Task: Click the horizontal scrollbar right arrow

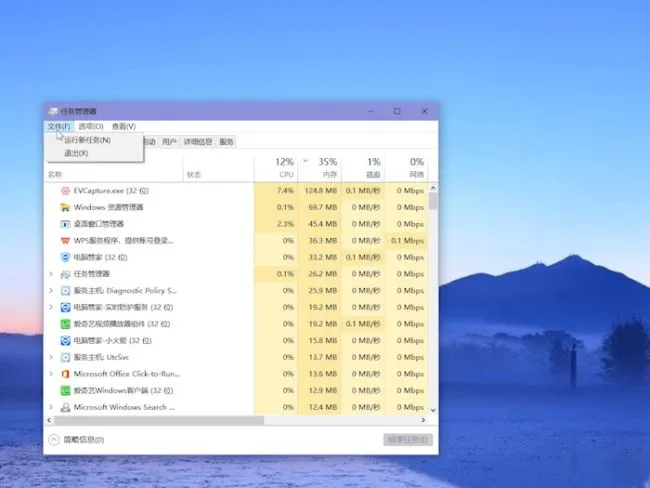Action: point(423,420)
